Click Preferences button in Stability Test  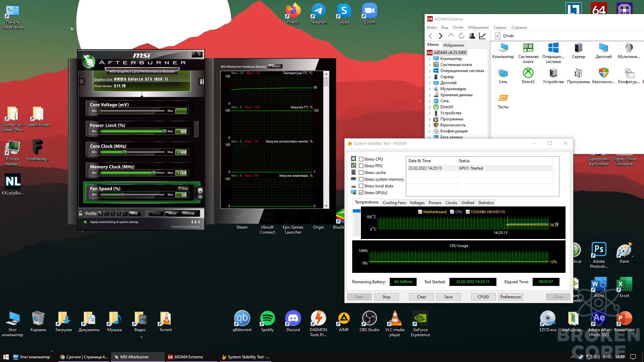(x=511, y=297)
